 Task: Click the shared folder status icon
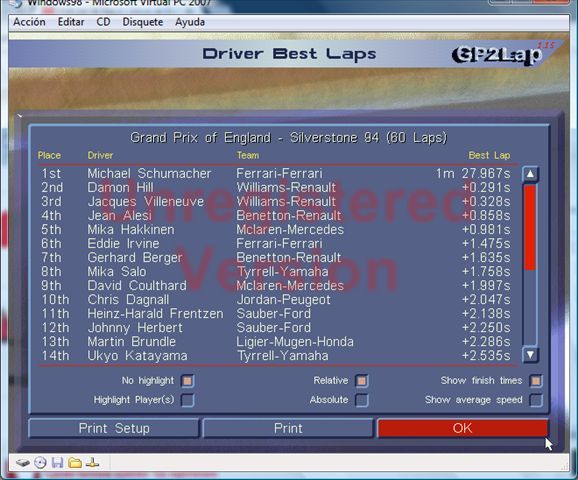(x=75, y=463)
